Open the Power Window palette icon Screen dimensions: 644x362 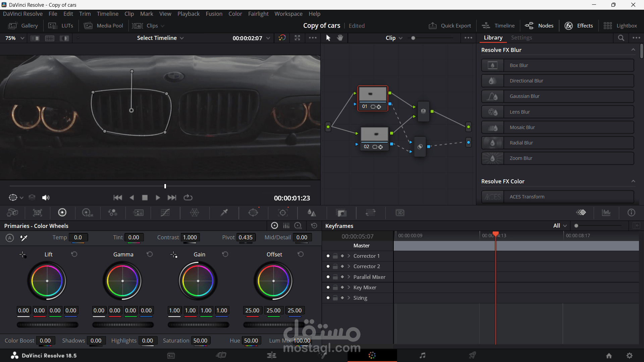point(253,213)
